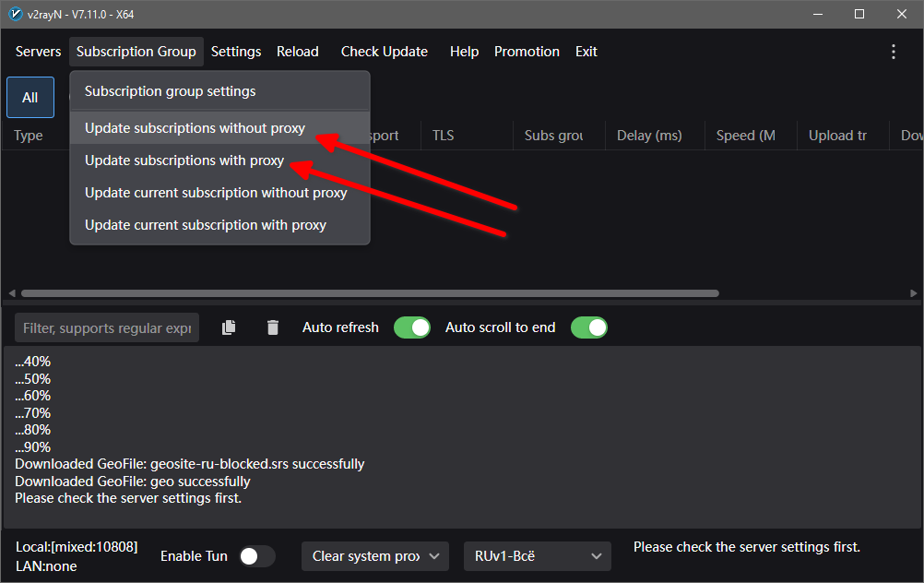This screenshot has width=924, height=583.
Task: Enable the Tun mode switch
Action: click(x=257, y=556)
